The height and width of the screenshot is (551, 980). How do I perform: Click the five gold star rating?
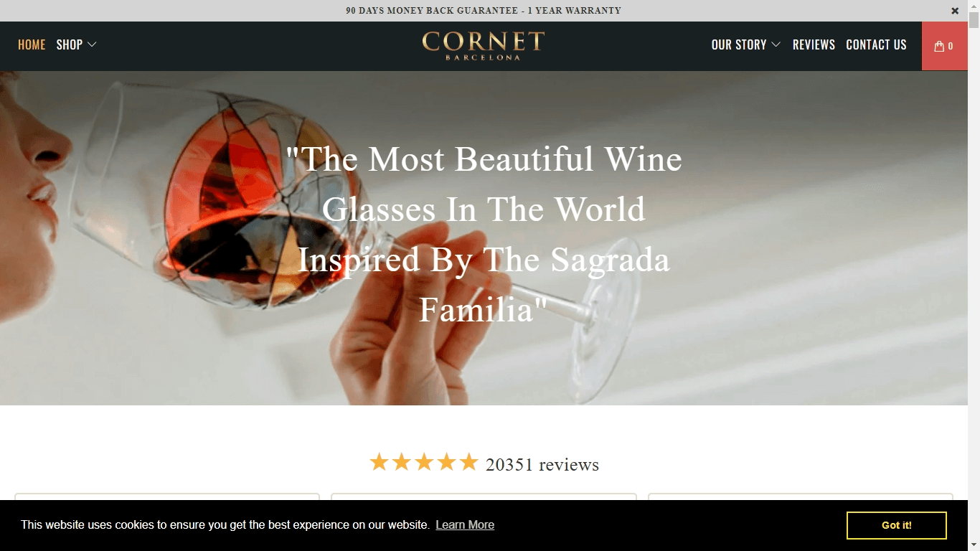423,463
